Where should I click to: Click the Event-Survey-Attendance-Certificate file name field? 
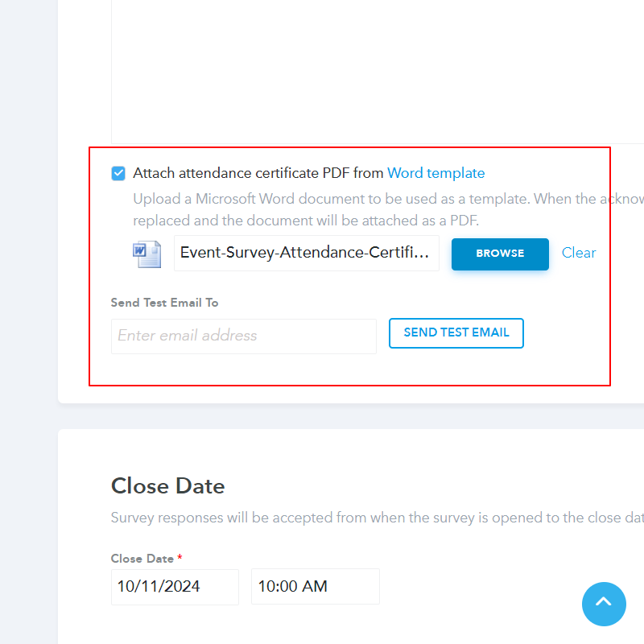point(306,253)
